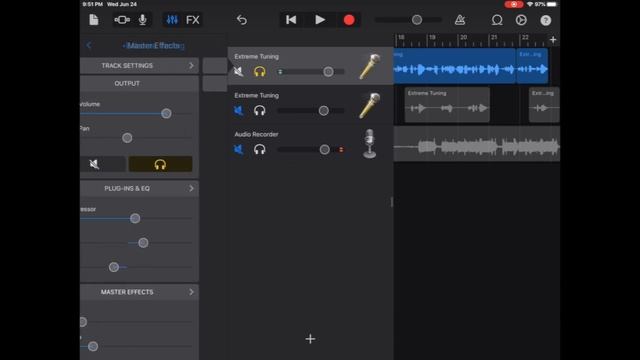The width and height of the screenshot is (640, 360).
Task: Add a new track with plus button
Action: 310,339
